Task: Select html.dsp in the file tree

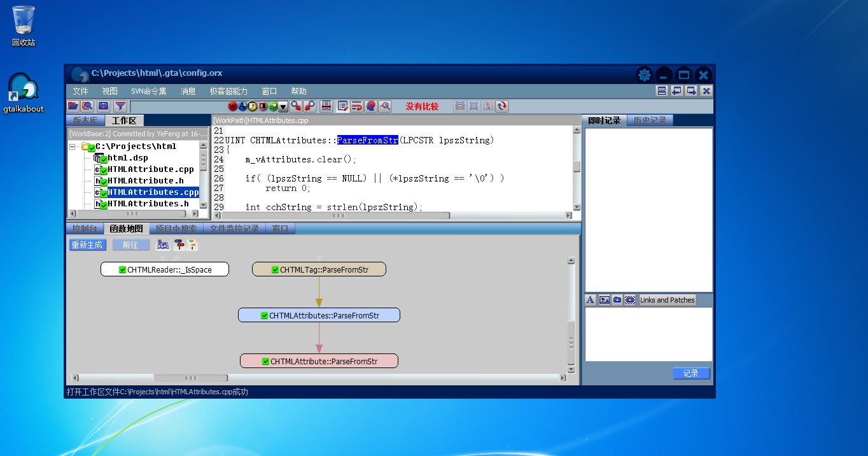Action: [x=127, y=158]
